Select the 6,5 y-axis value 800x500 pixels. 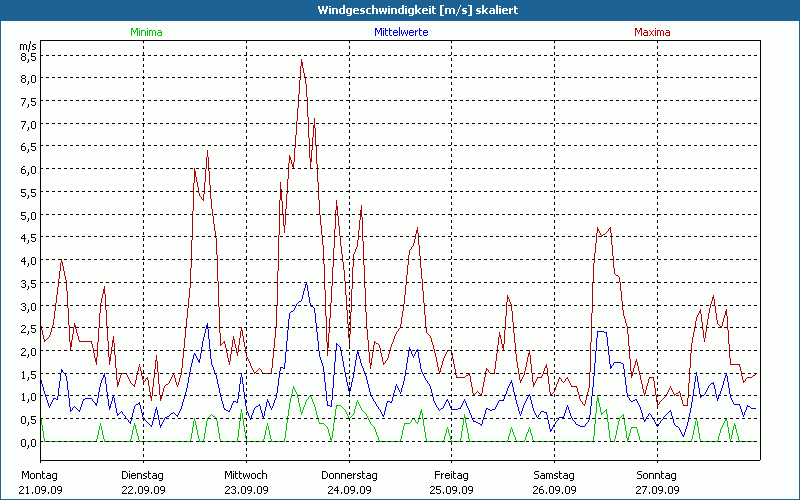tap(28, 147)
